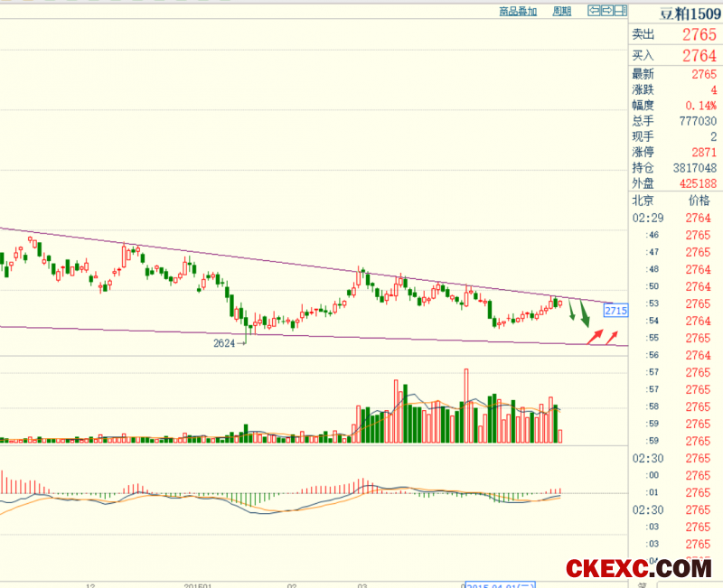Open the CKEXC.COM watermark link
This screenshot has height=588, width=723.
(638, 569)
